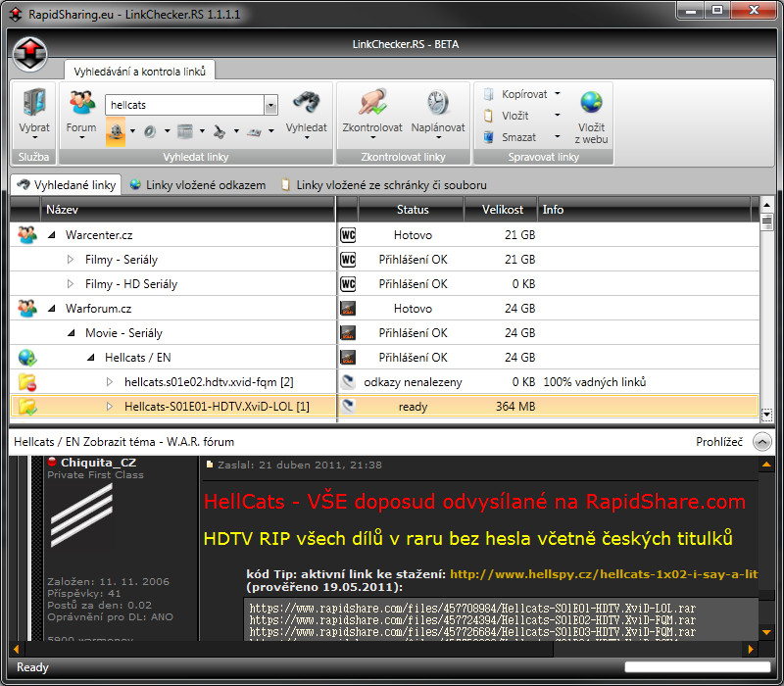Click the RapidShare icon in the 'ready' row
The image size is (784, 686).
click(348, 407)
